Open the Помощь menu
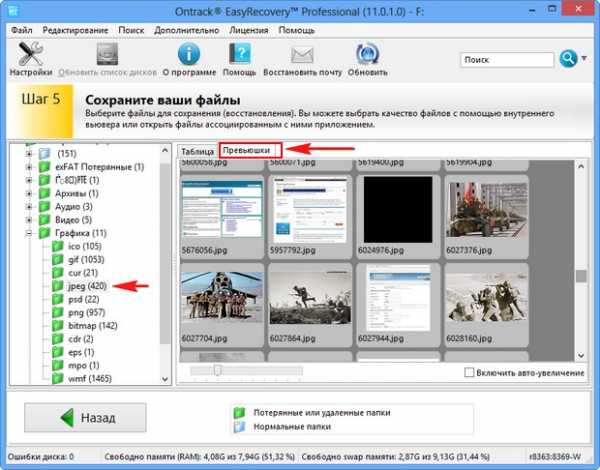 click(x=297, y=30)
